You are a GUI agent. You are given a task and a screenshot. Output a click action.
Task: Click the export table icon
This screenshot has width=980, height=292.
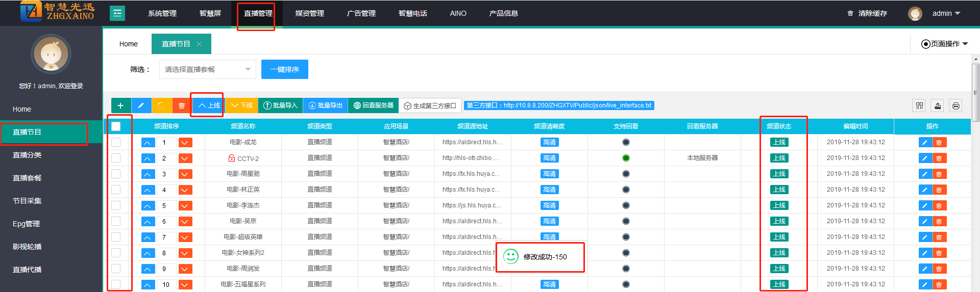938,105
